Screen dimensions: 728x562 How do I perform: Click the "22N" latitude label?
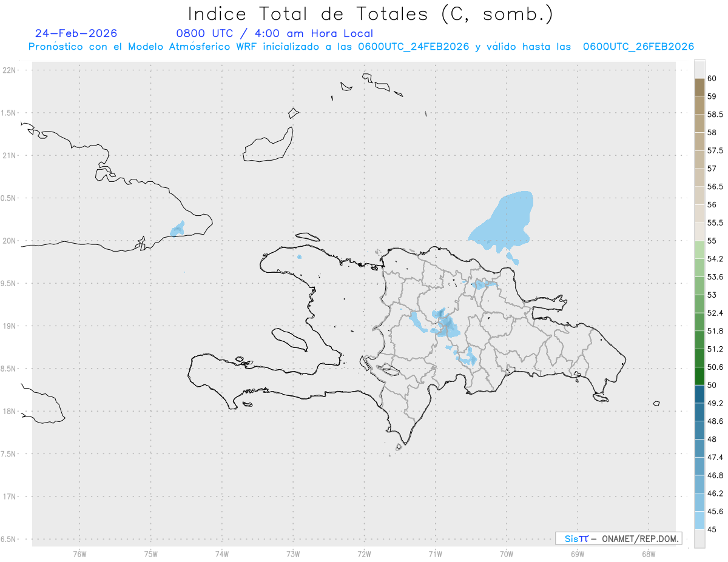(10, 70)
